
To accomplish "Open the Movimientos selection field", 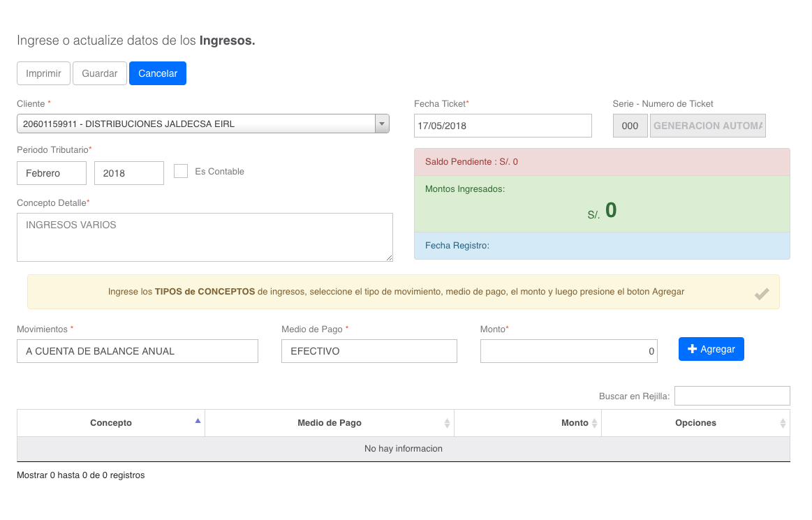I will [x=138, y=351].
